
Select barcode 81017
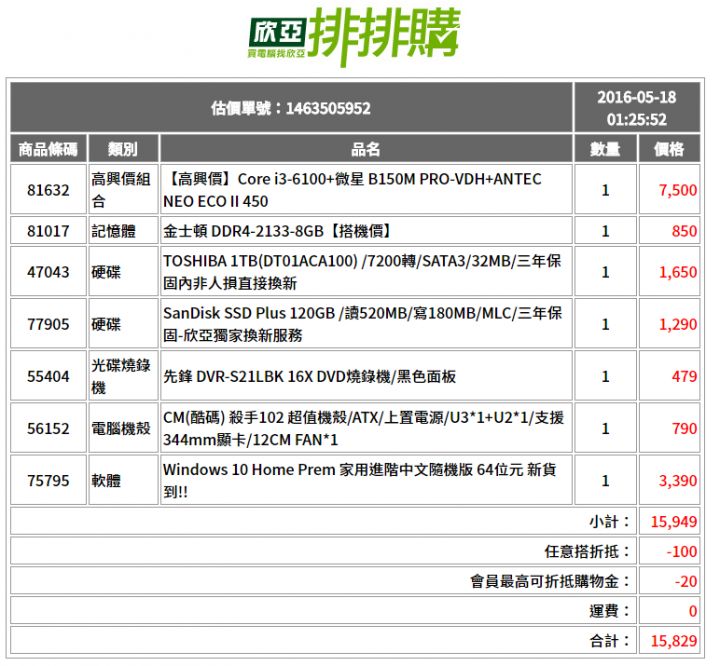pyautogui.click(x=48, y=231)
